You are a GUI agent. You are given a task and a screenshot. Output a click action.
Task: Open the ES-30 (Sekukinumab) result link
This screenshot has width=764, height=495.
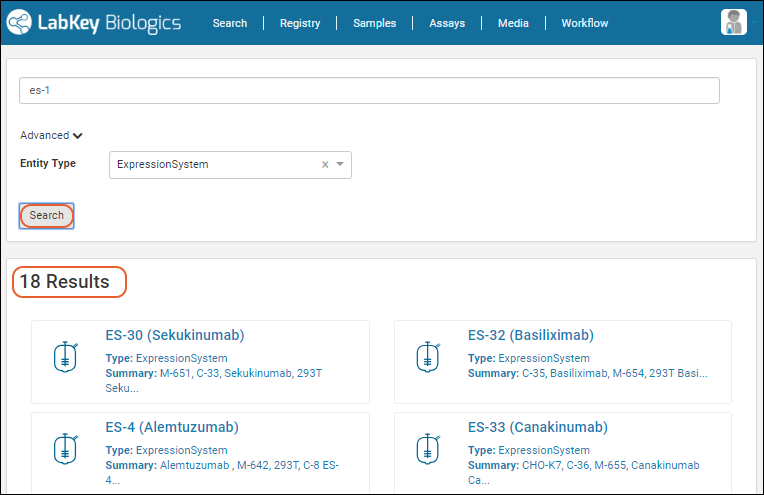point(175,335)
